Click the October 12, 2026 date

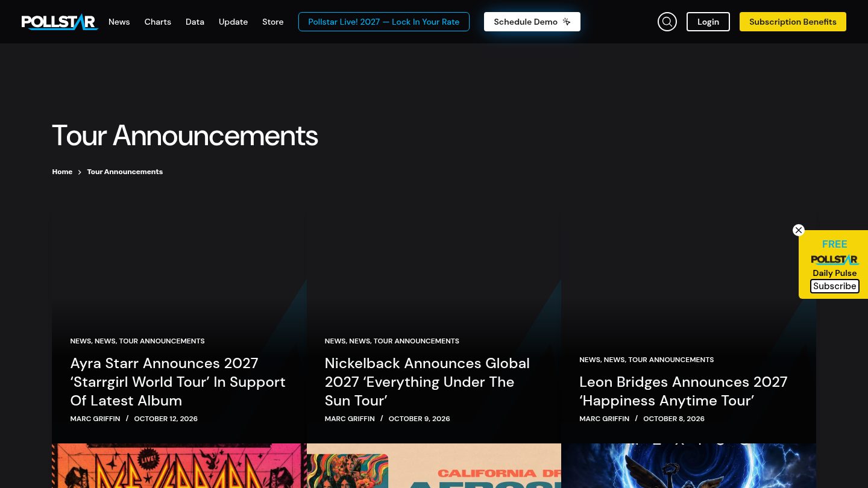tap(166, 419)
